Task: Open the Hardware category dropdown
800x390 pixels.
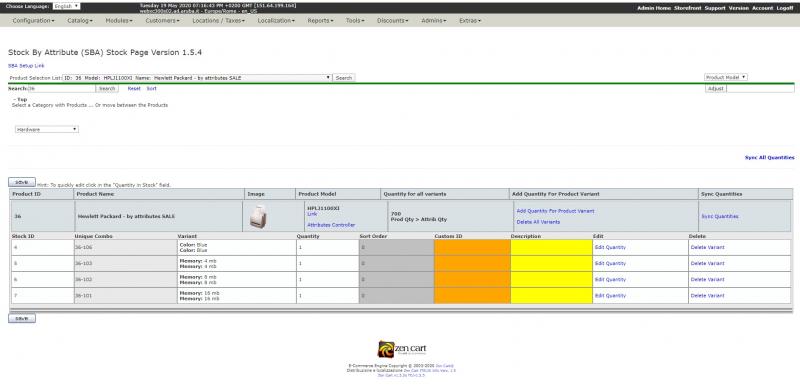Action: pos(46,130)
